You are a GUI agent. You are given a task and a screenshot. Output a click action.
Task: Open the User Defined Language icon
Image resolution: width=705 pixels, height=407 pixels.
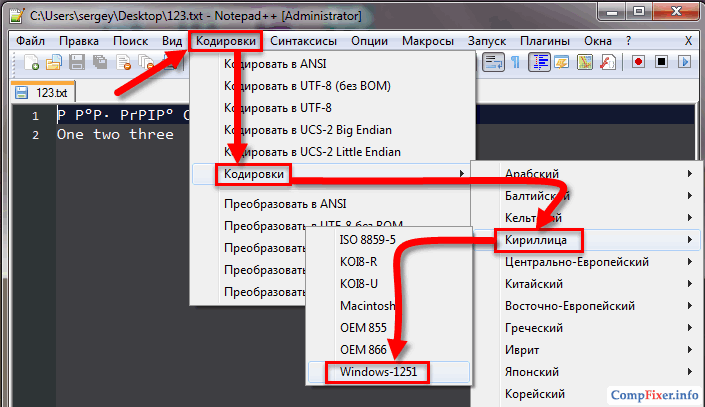[562, 62]
